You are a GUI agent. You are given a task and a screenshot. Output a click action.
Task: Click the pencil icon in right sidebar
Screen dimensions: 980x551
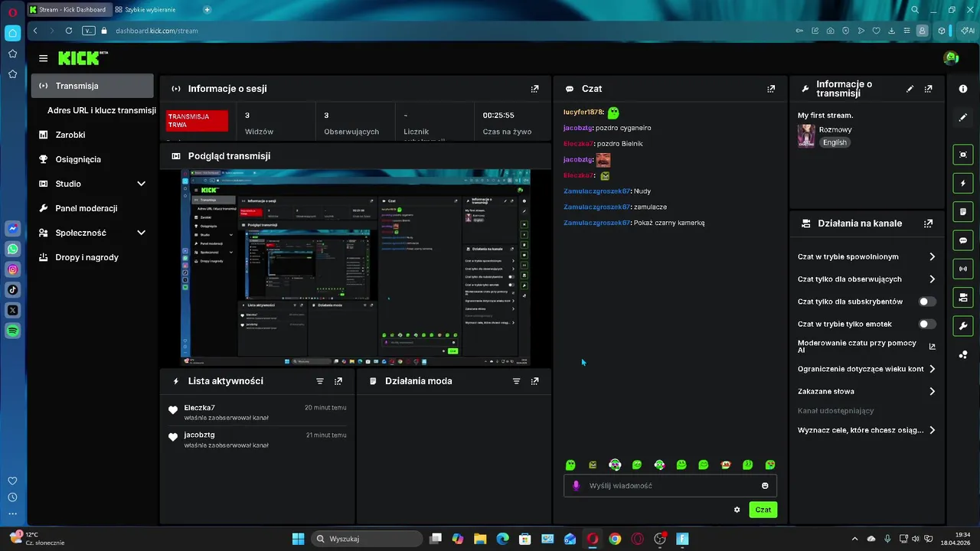click(963, 118)
